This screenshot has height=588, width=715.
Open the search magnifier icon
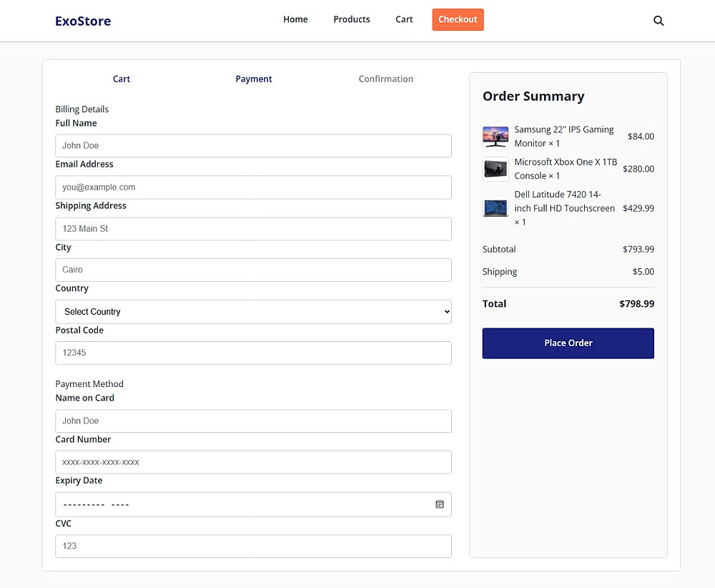click(658, 21)
